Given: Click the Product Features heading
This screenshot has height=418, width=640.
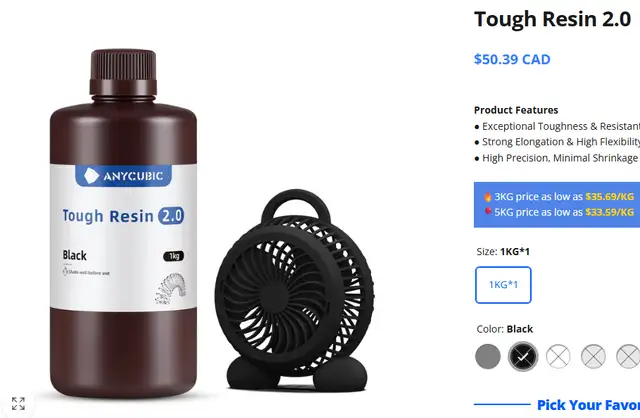Looking at the screenshot, I should (516, 110).
